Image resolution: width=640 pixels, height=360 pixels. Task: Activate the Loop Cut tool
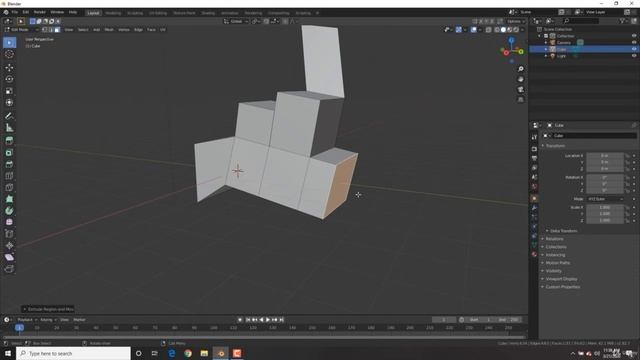[9, 176]
